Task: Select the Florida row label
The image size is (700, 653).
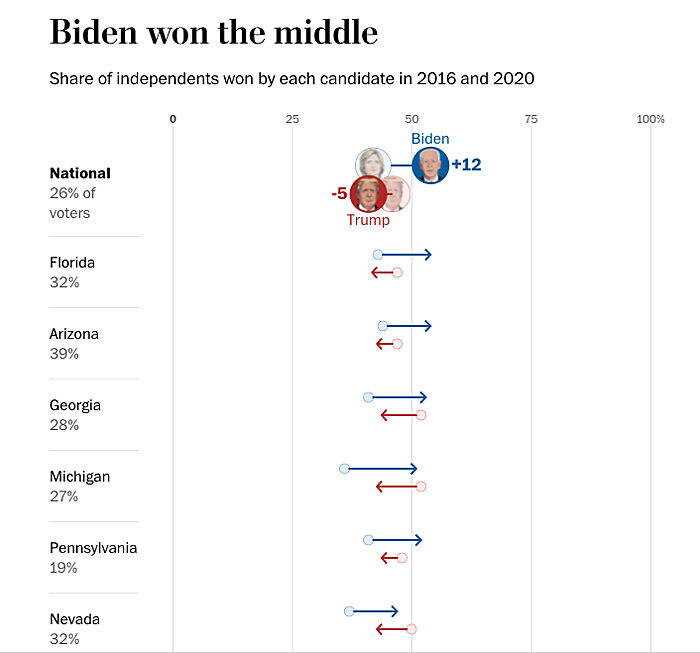Action: (72, 262)
